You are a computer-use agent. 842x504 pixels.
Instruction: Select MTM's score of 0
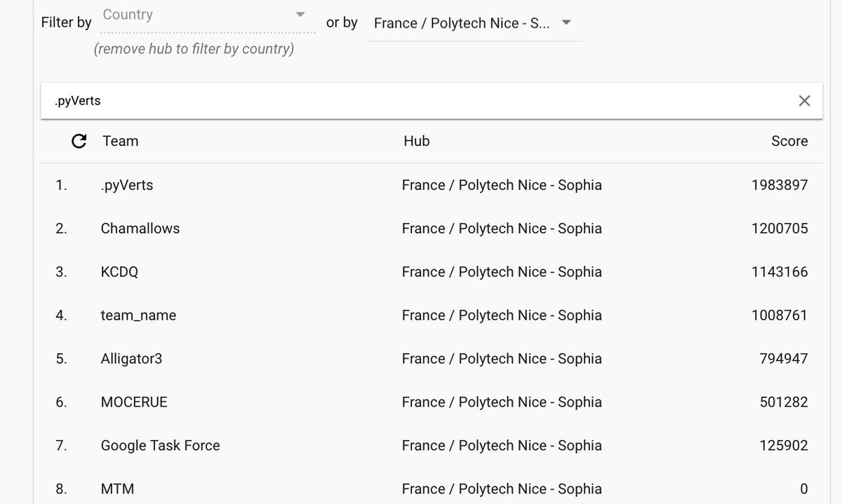click(x=804, y=489)
